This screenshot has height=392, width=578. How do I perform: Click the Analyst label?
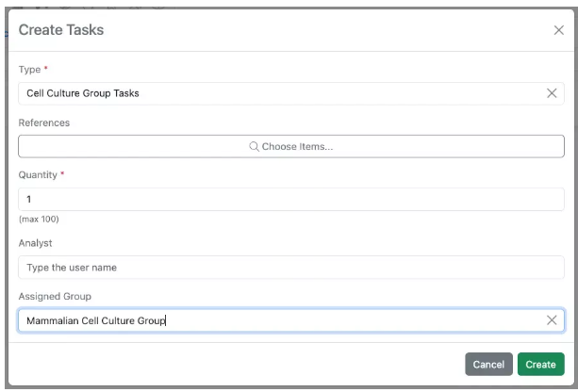[34, 243]
